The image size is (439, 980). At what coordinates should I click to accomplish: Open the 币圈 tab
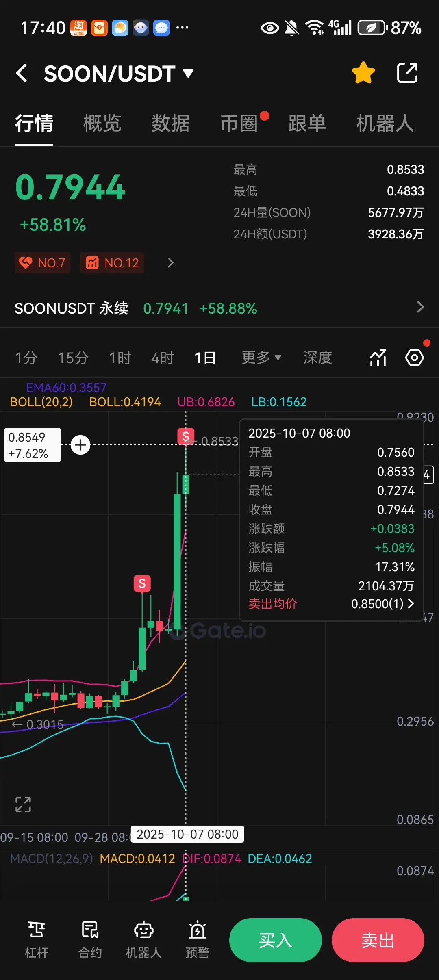[x=239, y=123]
